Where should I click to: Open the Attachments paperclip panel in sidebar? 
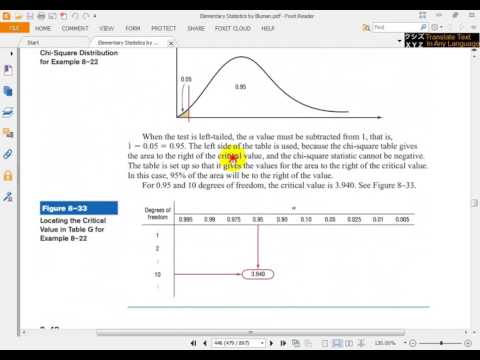[x=8, y=154]
